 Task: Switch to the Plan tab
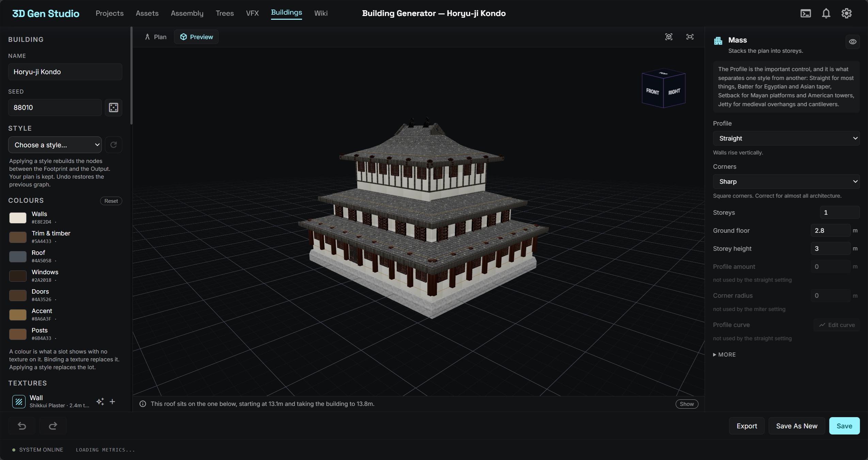click(156, 37)
